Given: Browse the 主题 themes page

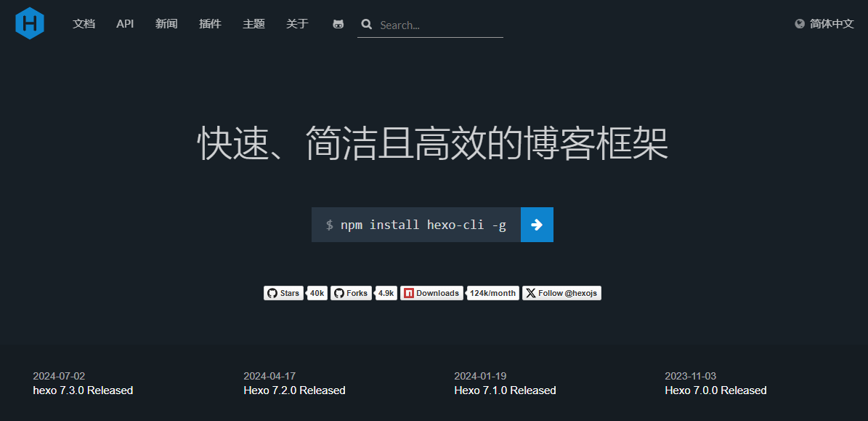Looking at the screenshot, I should click(x=253, y=24).
